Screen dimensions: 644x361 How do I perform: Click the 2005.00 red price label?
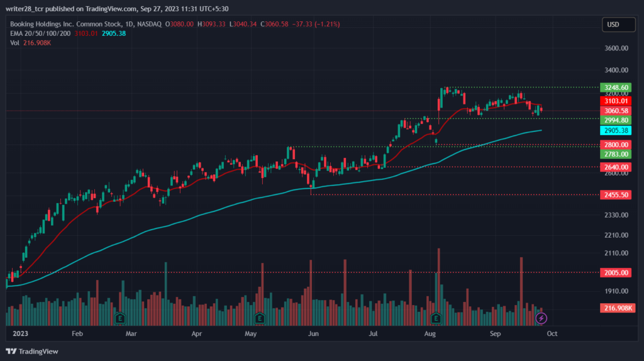(616, 273)
